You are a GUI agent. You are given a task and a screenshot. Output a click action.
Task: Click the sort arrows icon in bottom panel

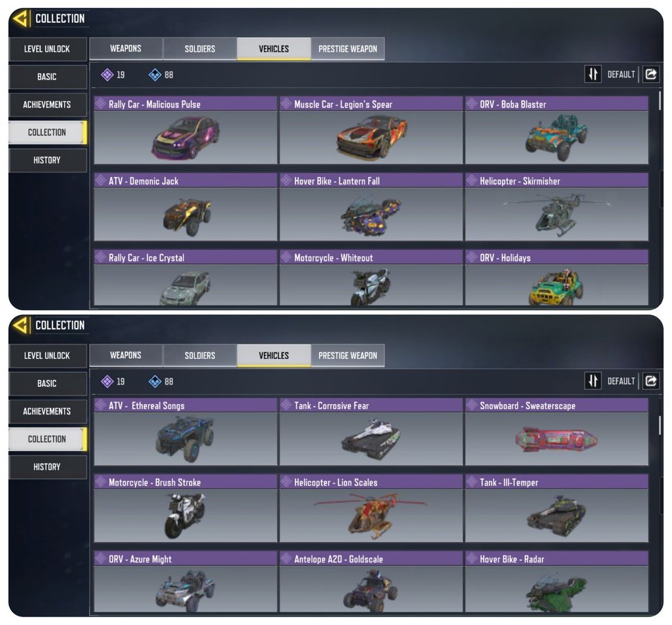tap(593, 380)
